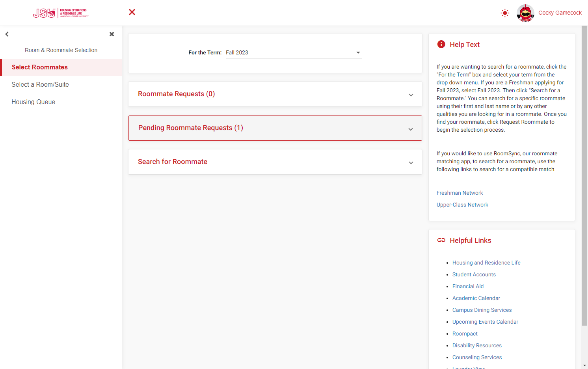Toggle the sun light/dark theme icon

click(x=505, y=13)
